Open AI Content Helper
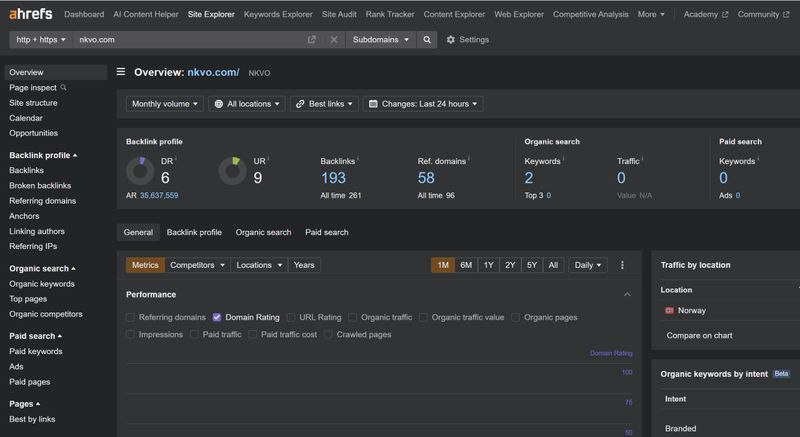The height and width of the screenshot is (437, 800). [x=146, y=14]
